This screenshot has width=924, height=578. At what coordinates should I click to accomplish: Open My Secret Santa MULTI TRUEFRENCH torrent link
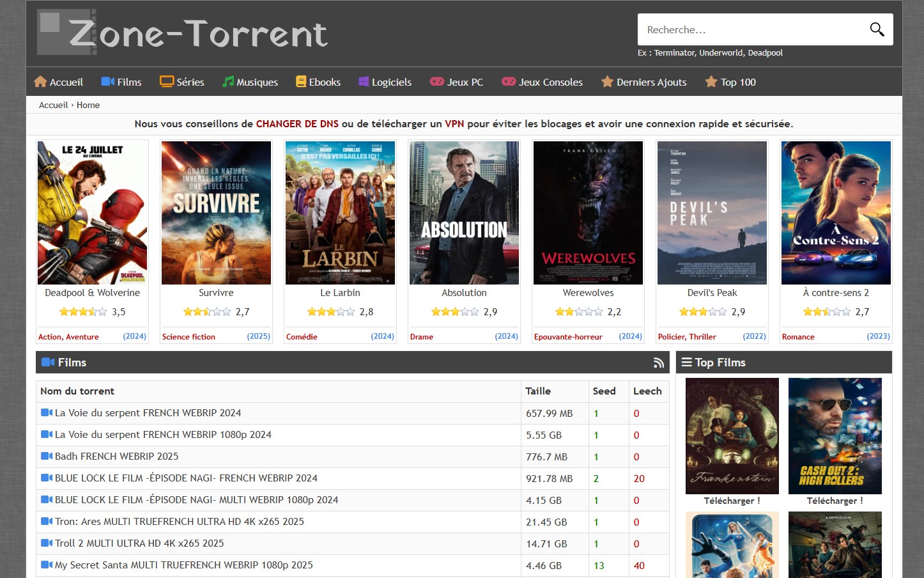tap(183, 565)
